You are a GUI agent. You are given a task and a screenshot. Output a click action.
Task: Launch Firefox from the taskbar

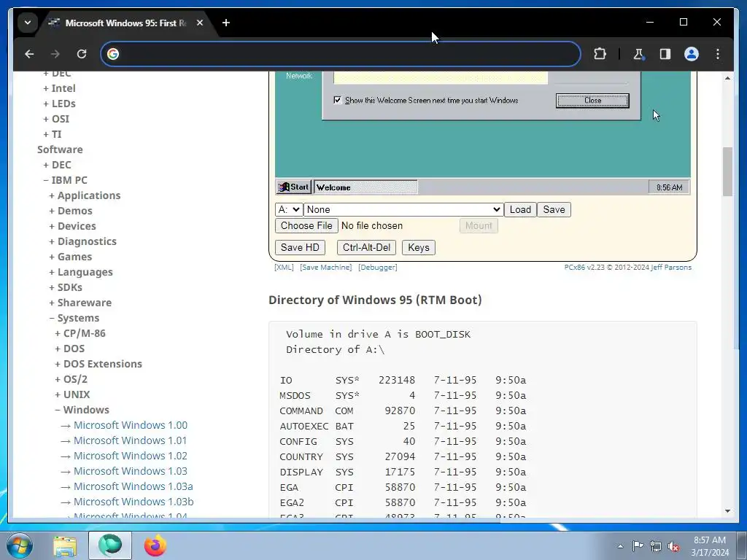pyautogui.click(x=155, y=545)
